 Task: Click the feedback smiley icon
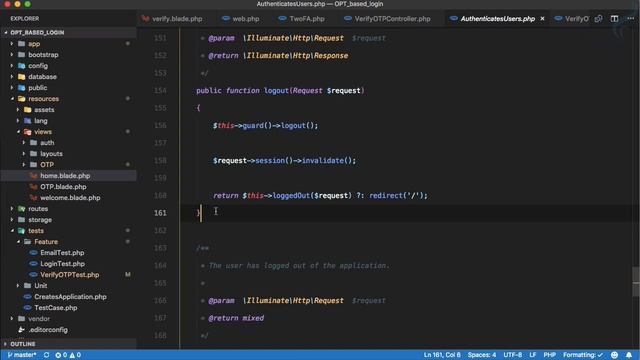(614, 355)
